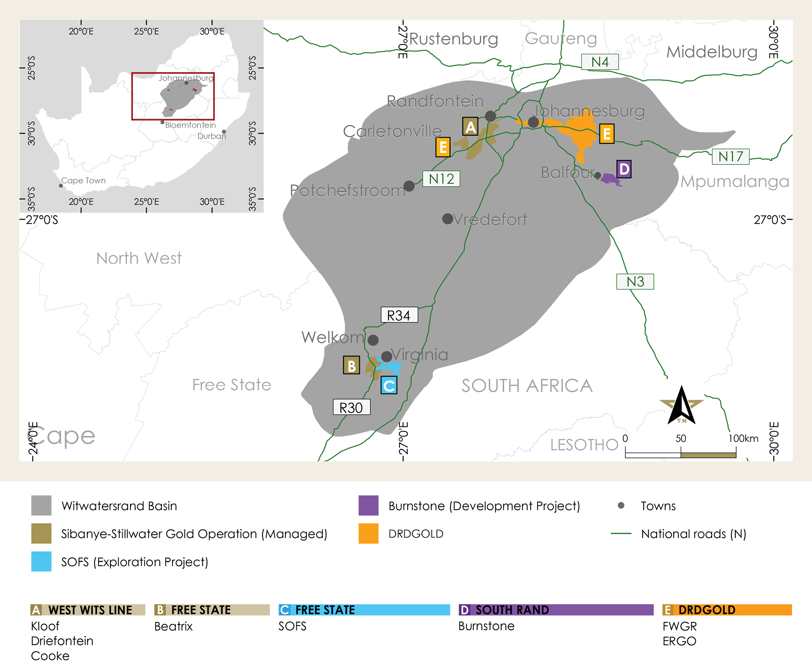Click the Potchefstroom town dot
The image size is (812, 666).
(x=409, y=186)
